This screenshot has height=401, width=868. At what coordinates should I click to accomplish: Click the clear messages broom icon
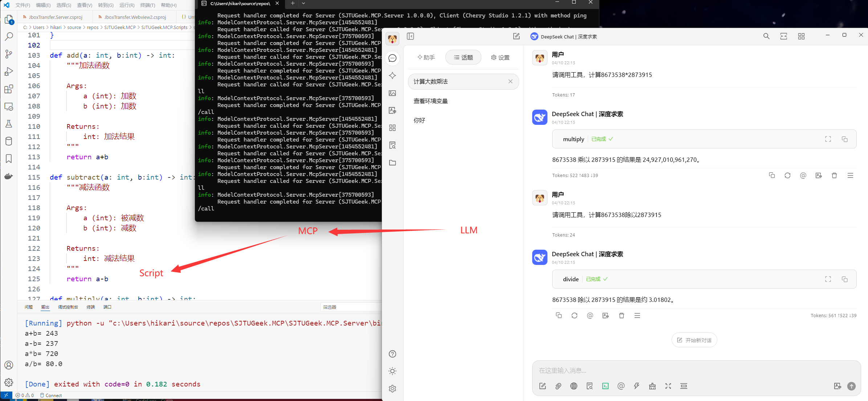652,386
